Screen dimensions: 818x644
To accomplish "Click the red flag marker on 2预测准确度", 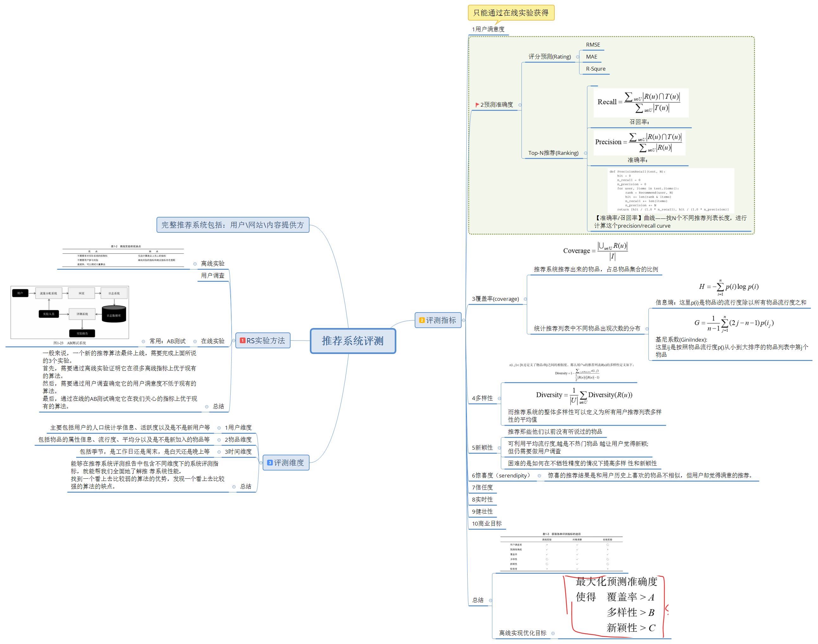I will tap(477, 104).
